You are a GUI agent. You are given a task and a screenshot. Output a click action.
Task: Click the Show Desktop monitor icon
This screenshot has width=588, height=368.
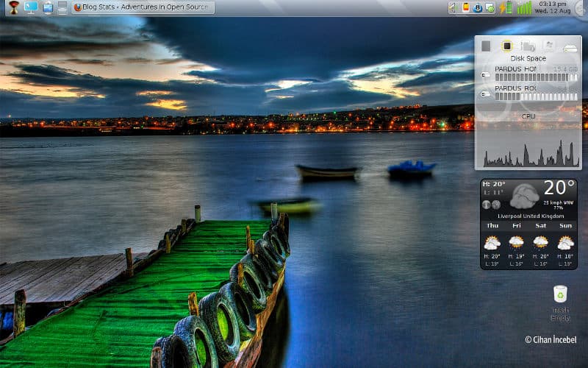[x=31, y=7]
